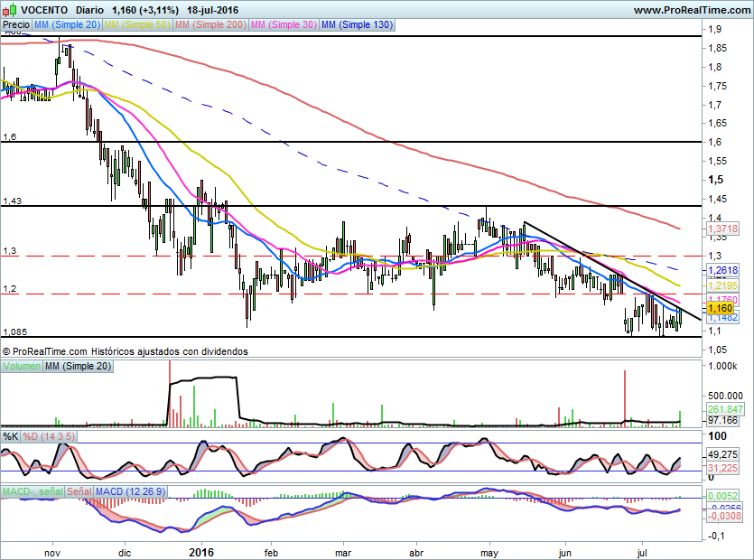Click the MM (Simple 50) yellow label
This screenshot has width=754, height=560.
pyautogui.click(x=137, y=25)
